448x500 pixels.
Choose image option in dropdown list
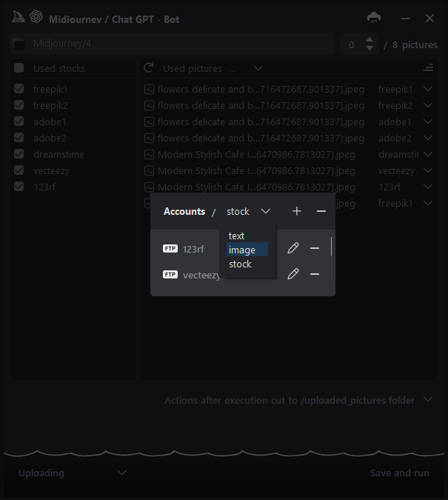pyautogui.click(x=247, y=250)
